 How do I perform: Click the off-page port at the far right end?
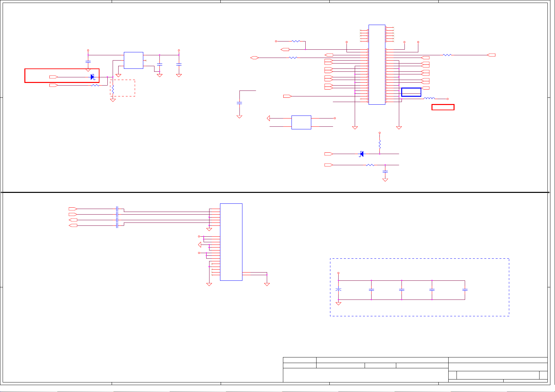491,55
